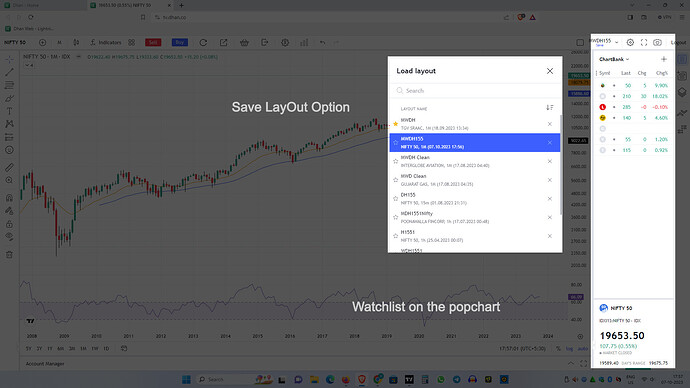690x388 pixels.
Task: Select the text annotation tool
Action: 9,111
